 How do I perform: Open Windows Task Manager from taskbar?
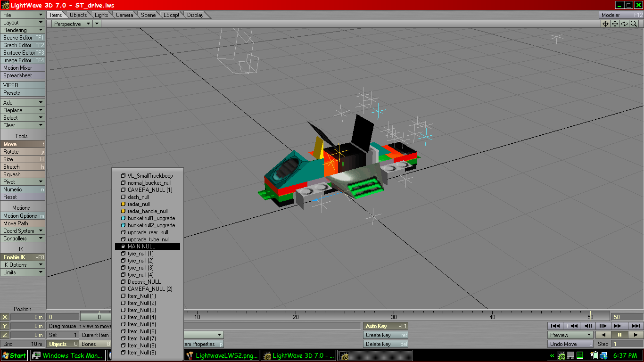[x=68, y=355]
